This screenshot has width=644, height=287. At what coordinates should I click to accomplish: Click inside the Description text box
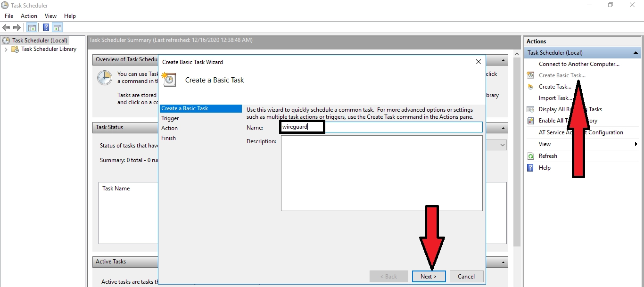click(x=381, y=173)
